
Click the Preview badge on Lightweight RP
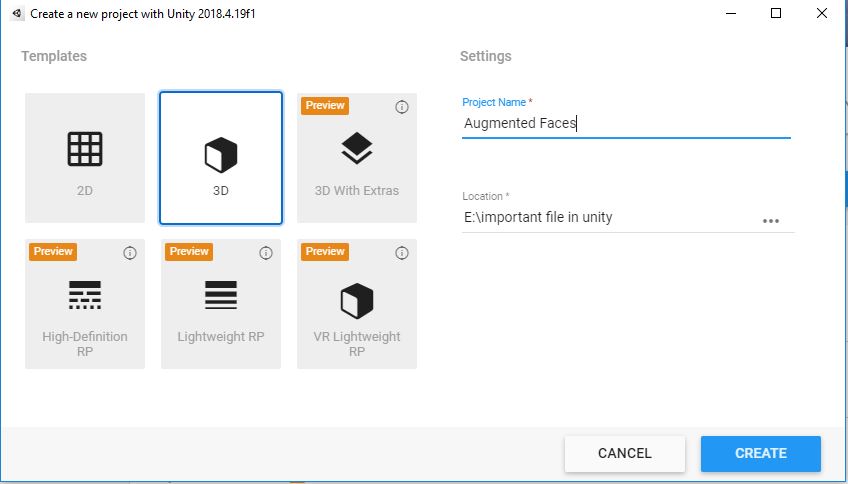(189, 251)
